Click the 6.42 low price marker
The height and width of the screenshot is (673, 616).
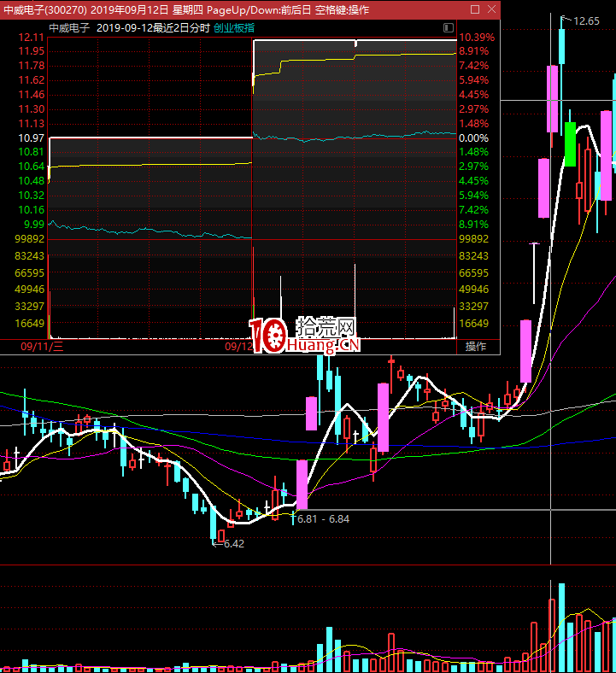(233, 543)
